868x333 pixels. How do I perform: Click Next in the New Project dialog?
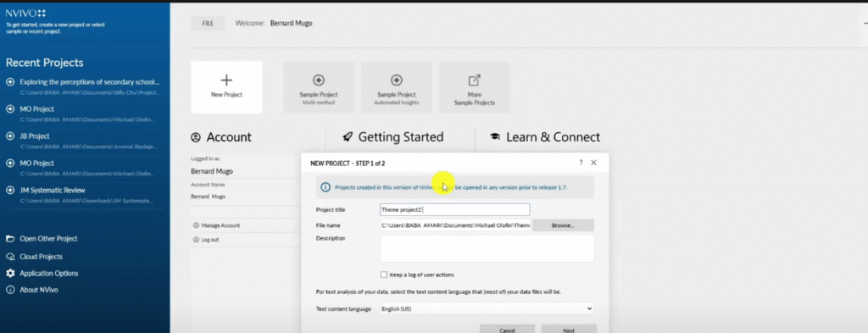[569, 329]
